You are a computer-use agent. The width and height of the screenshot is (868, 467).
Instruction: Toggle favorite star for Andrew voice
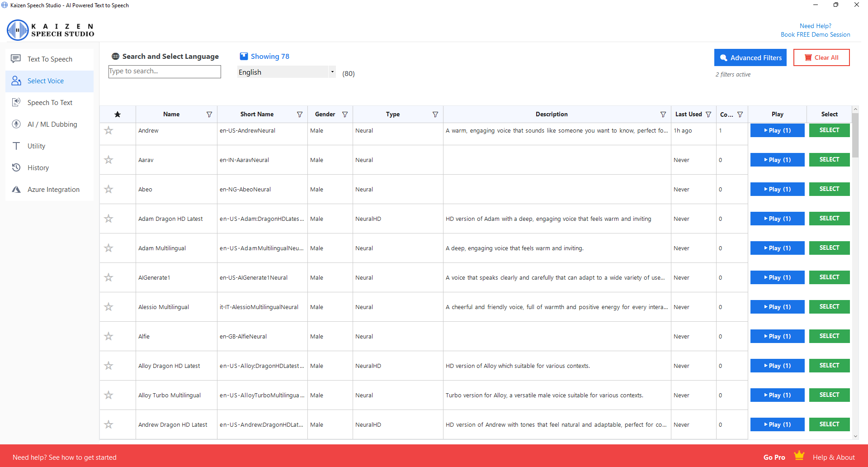(x=108, y=131)
